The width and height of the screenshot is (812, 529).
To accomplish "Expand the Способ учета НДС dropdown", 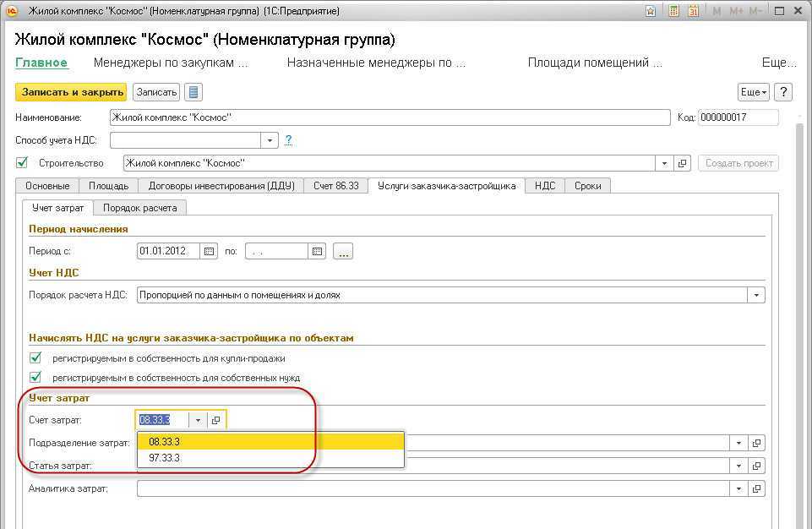I will (270, 140).
